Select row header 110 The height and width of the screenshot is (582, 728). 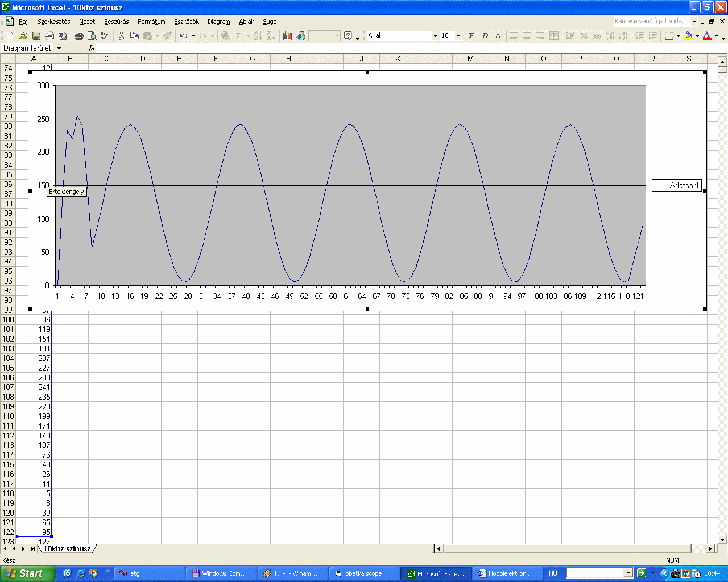[x=8, y=416]
